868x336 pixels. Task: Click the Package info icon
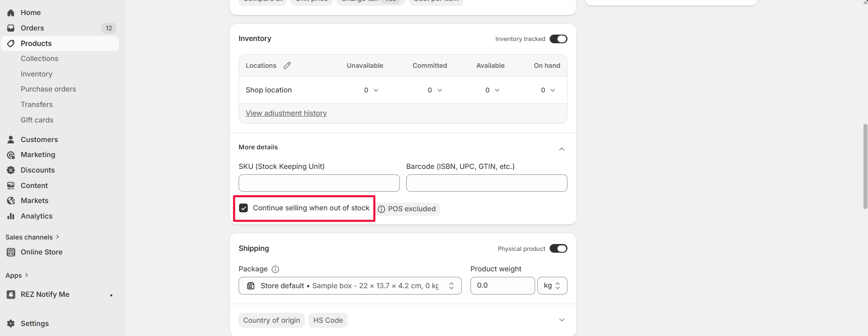point(275,269)
